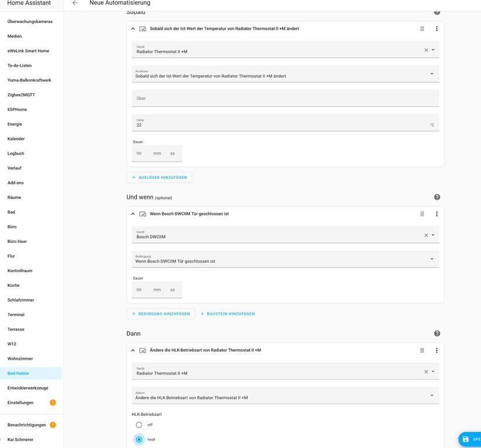Open the Bedingung dropdown for Bosch DWCIIM
Viewport: 481px width, 448px height.
(432, 258)
